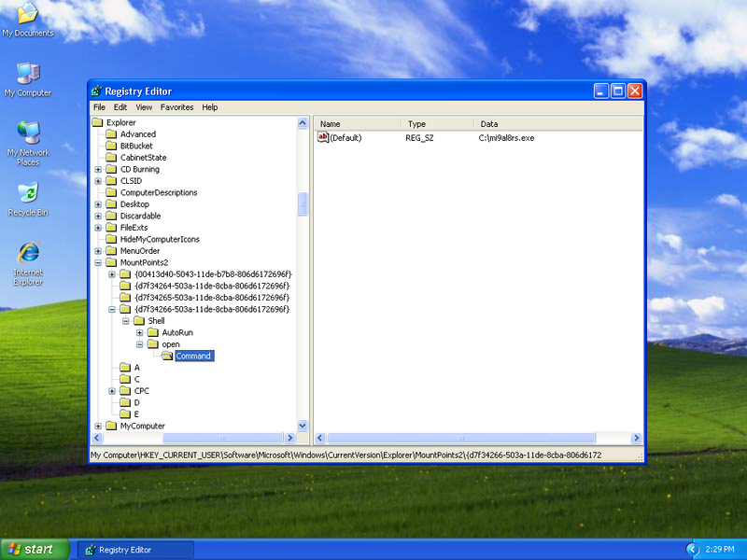747x560 pixels.
Task: Click the tree pane scroll up arrow
Action: coord(303,123)
